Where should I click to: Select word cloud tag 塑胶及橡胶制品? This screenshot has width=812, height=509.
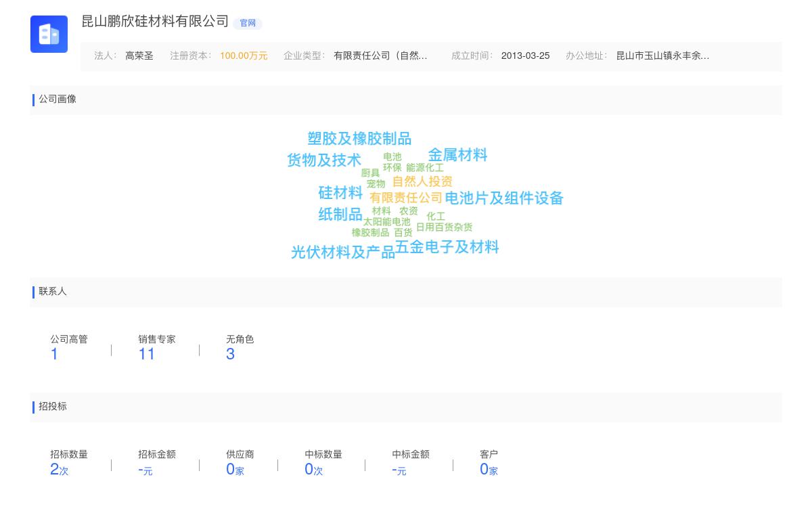pyautogui.click(x=359, y=139)
